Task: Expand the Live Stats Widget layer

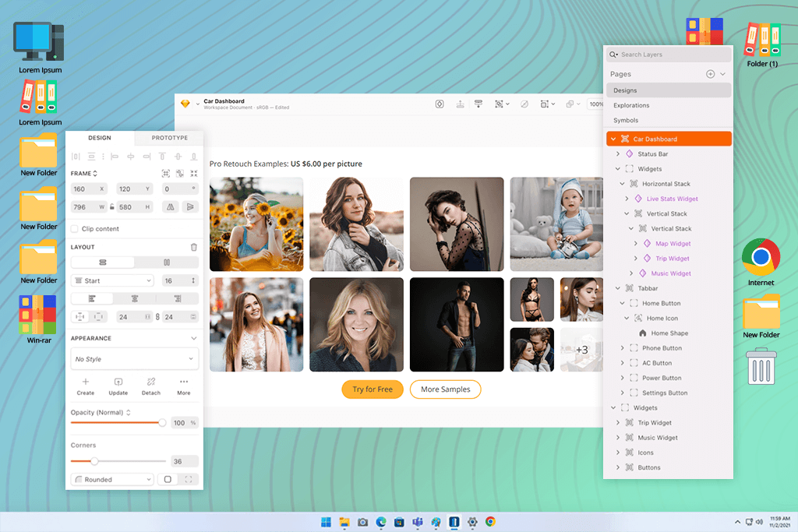Action: (627, 199)
